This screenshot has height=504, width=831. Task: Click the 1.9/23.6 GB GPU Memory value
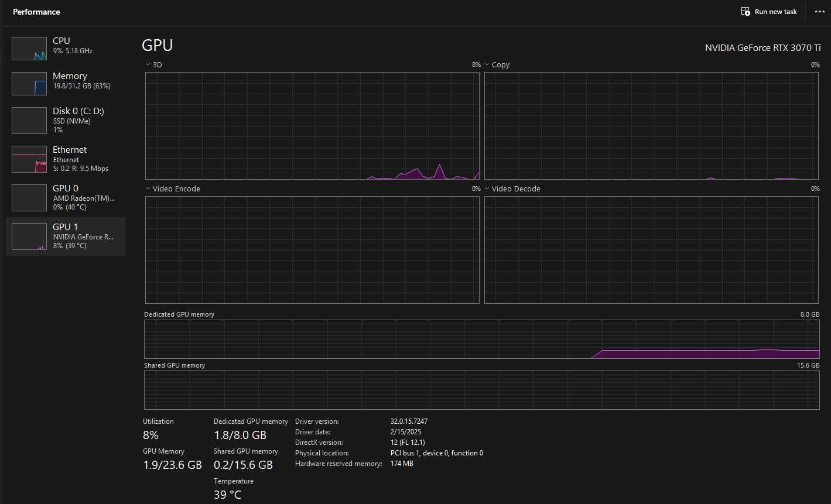click(172, 465)
